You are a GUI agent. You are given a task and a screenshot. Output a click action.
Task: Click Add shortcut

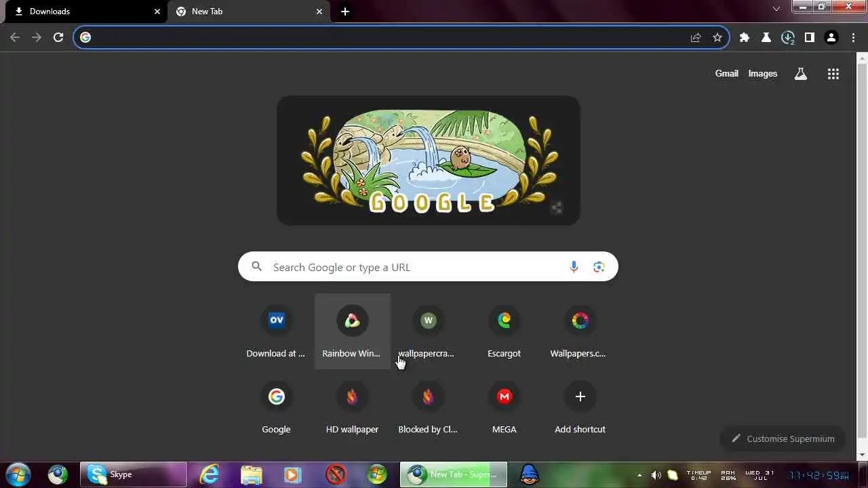[580, 407]
